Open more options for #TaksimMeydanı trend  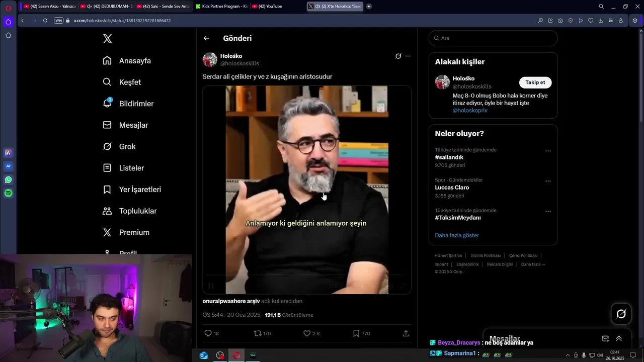point(548,211)
